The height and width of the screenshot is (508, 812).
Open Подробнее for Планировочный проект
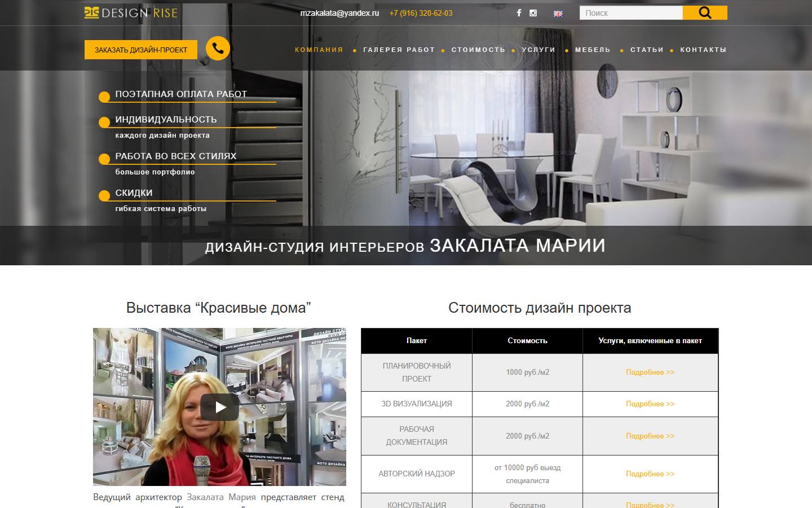tap(650, 372)
